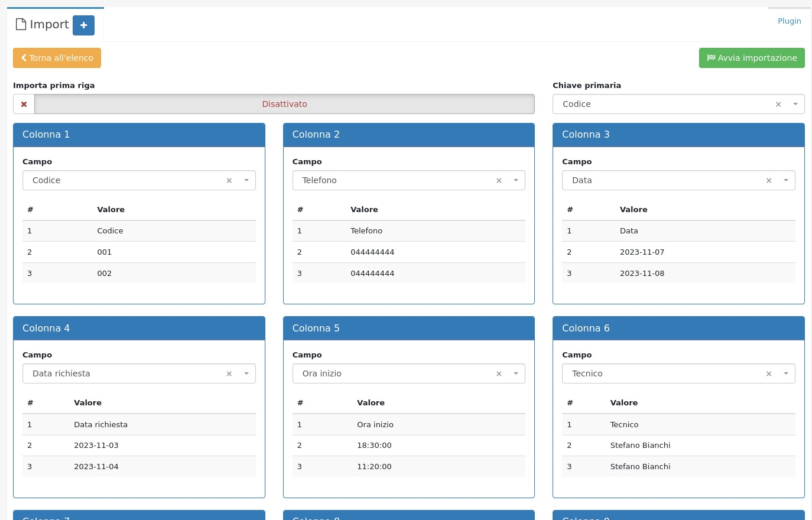This screenshot has width=812, height=520.
Task: Click the Stefano Bianchi value in row 2
Action: click(640, 446)
